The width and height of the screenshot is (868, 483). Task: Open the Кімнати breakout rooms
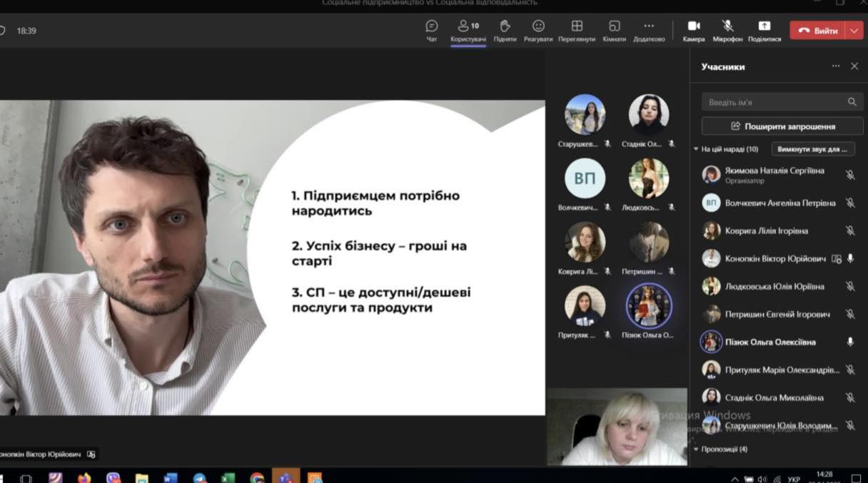[614, 31]
